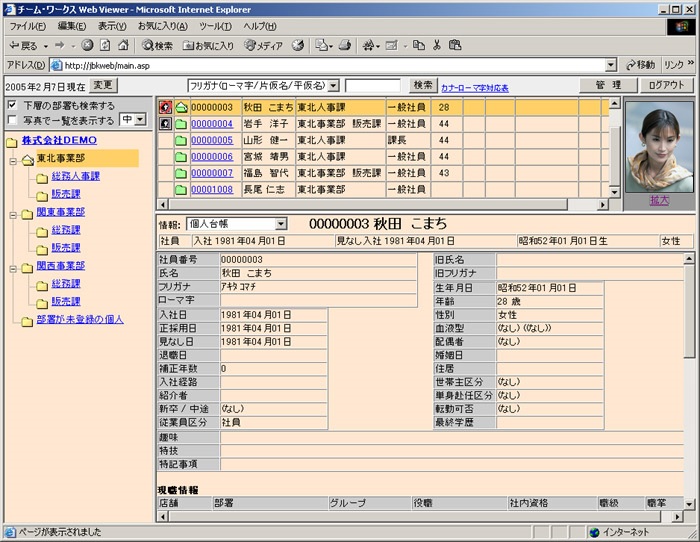The width and height of the screenshot is (700, 542).
Task: Click the folder icon beside 部署が未登録の個人
Action: [27, 321]
